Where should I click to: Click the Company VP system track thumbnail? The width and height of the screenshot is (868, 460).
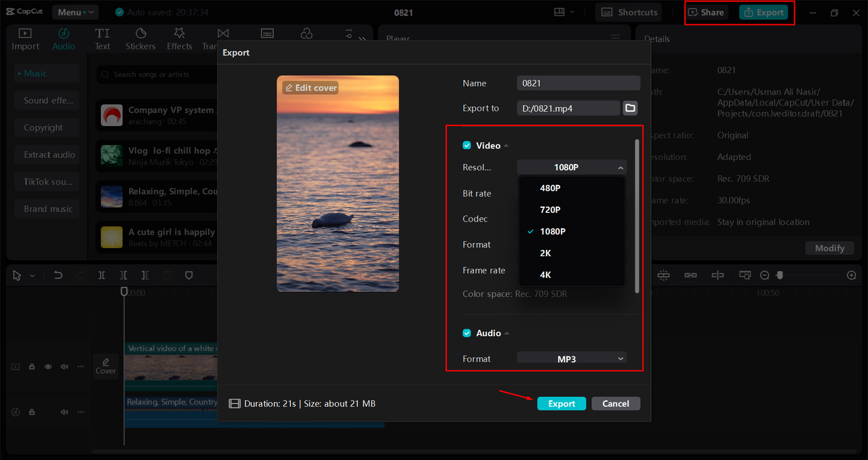click(x=112, y=115)
